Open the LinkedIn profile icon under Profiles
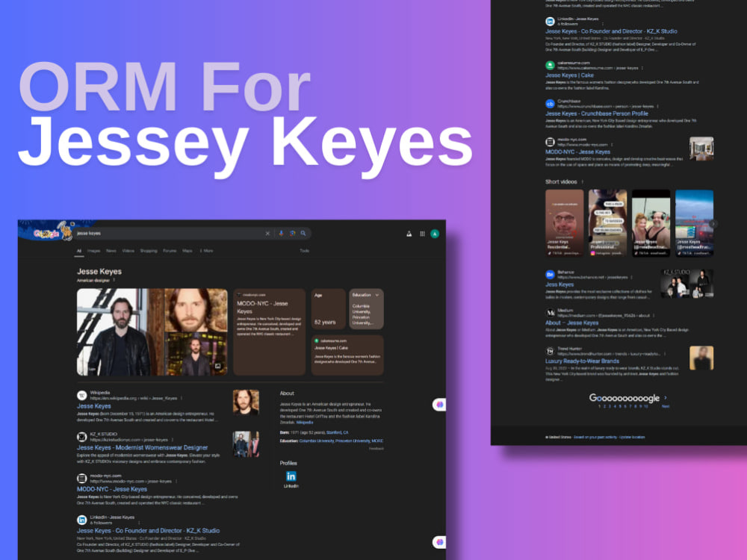The width and height of the screenshot is (747, 560). pyautogui.click(x=291, y=476)
